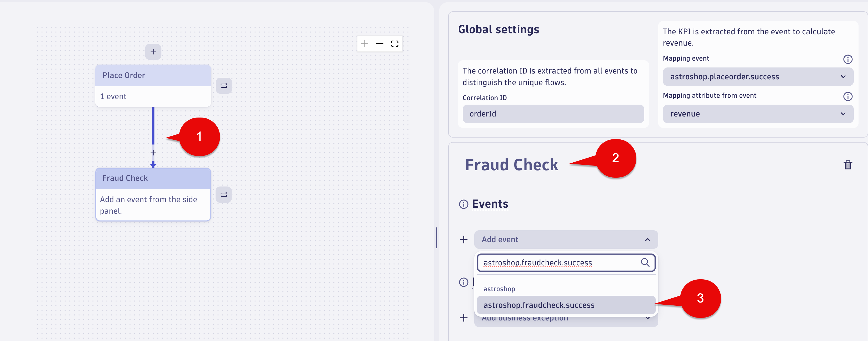
Task: Click the plus next to Add business exception
Action: [464, 318]
